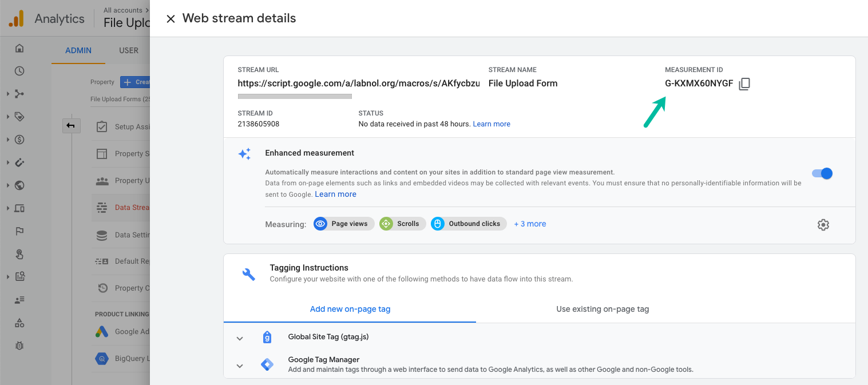Show the + 3 more measurements

coord(530,224)
